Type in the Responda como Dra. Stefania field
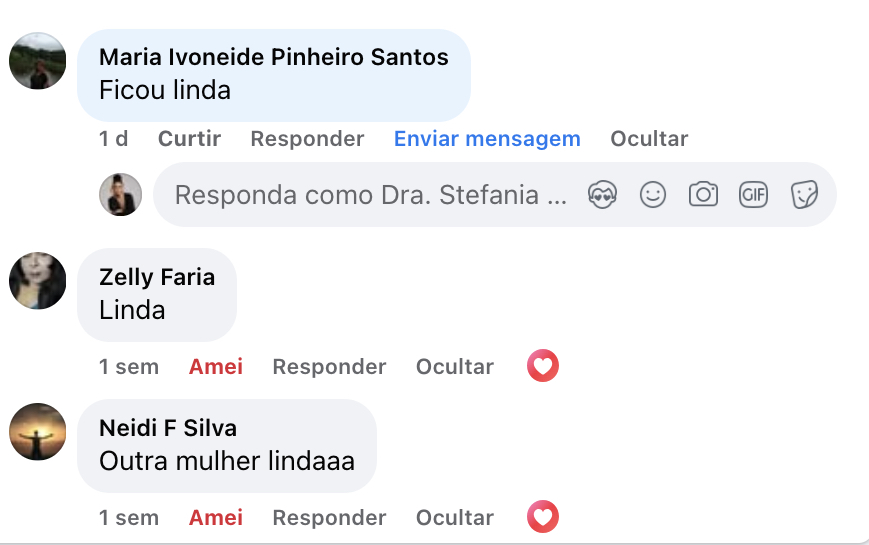Viewport: 869px width, 545px height. (370, 195)
